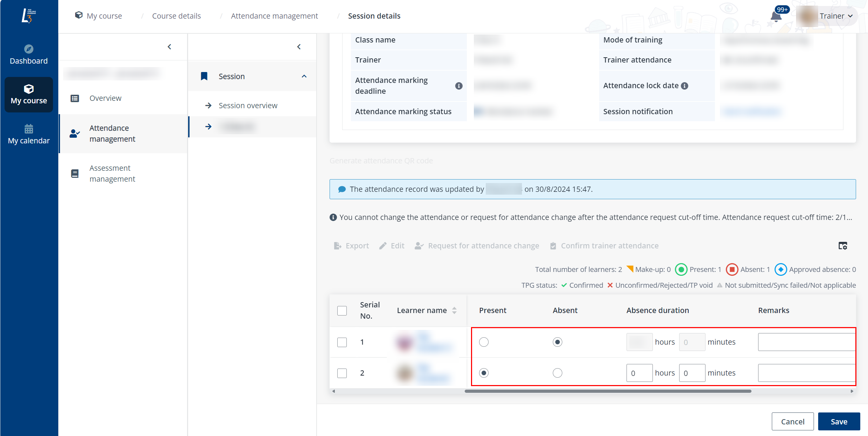Click the hours field for learner 2
868x436 pixels.
(640, 373)
